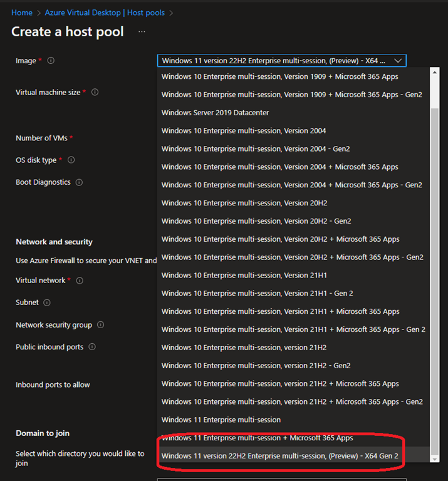Click the dropdown list scrollbar up arrow
Viewport: 448px width, 481px height.
[x=435, y=73]
